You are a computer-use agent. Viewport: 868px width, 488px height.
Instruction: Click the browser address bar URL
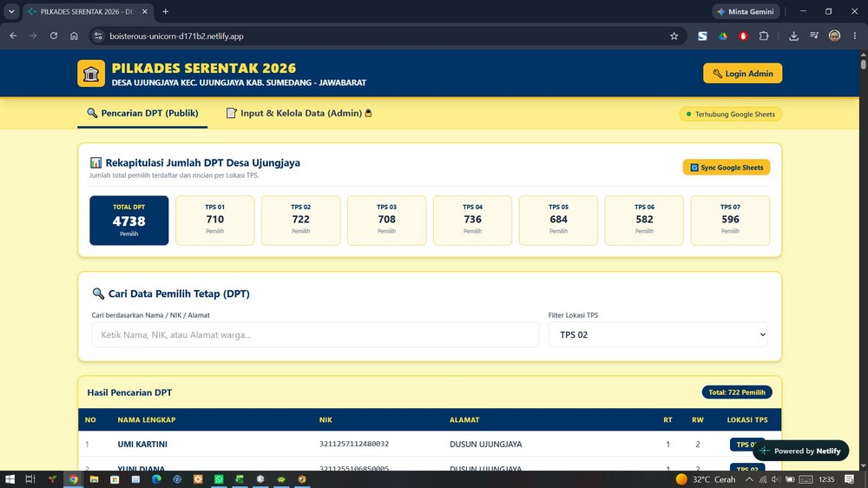[176, 36]
